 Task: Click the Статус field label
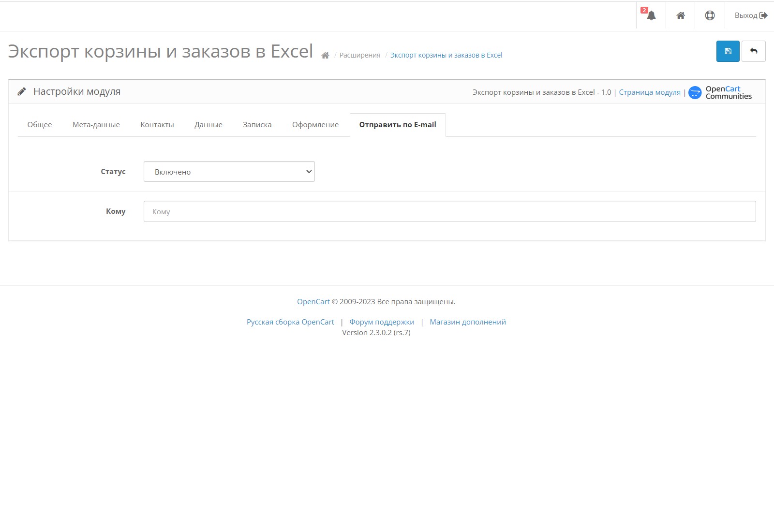tap(113, 172)
